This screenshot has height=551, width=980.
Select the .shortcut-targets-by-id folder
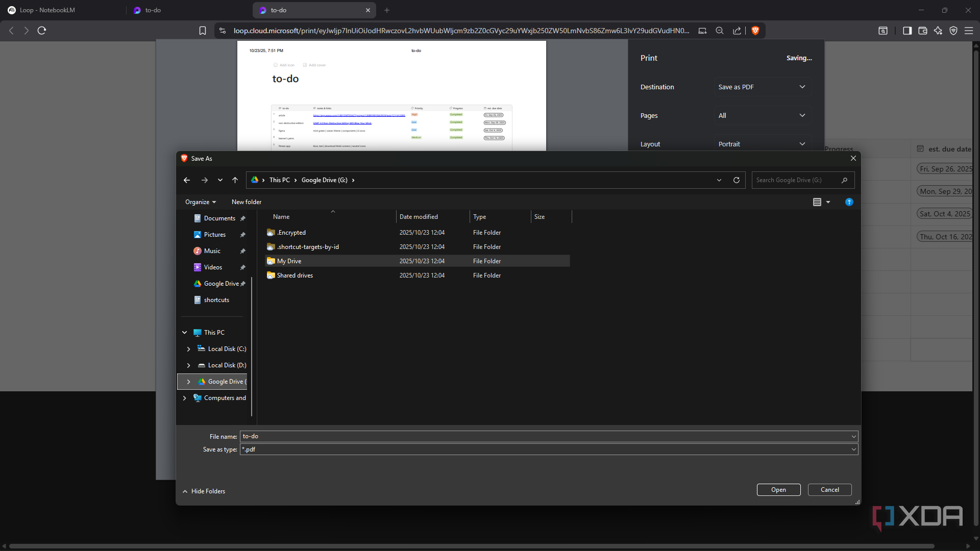[x=417, y=247]
